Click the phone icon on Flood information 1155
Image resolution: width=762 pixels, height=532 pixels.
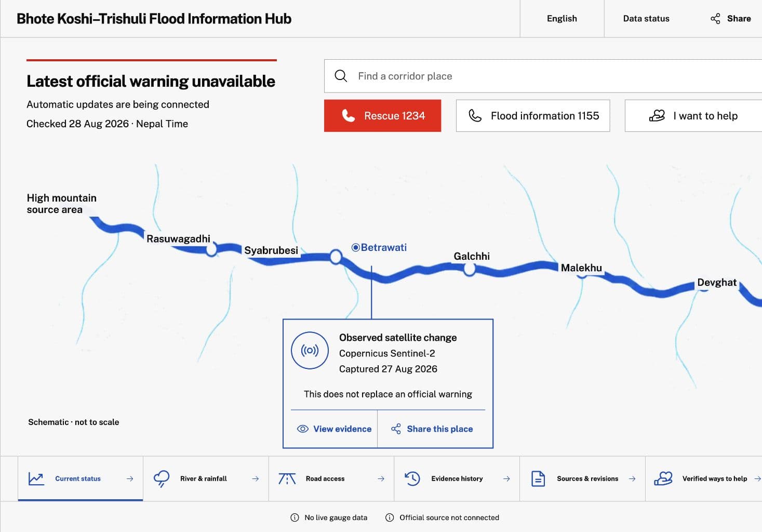[x=475, y=115]
